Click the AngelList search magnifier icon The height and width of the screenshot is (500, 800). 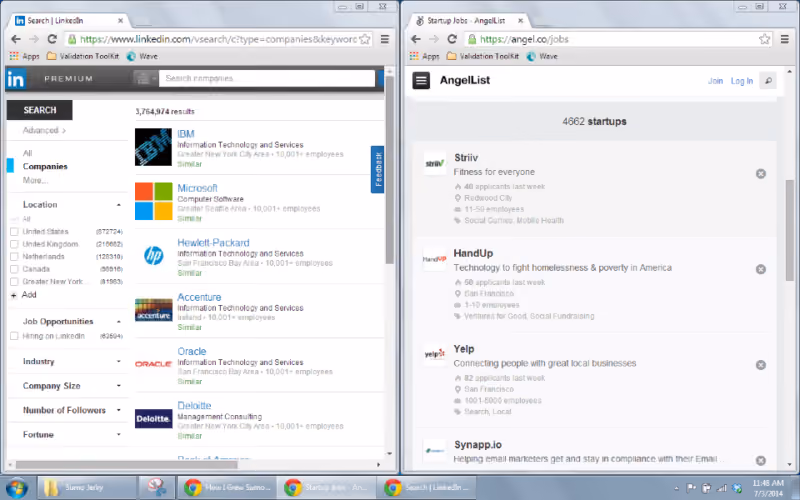(x=768, y=81)
